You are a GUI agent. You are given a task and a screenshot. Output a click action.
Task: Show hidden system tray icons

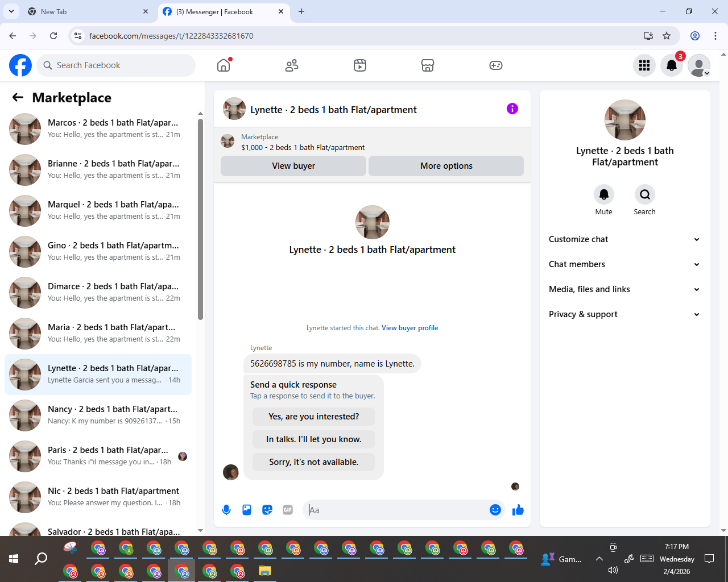click(599, 559)
